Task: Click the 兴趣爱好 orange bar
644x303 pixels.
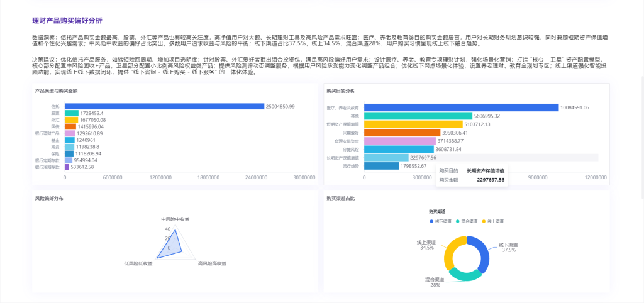Action: tap(402, 133)
